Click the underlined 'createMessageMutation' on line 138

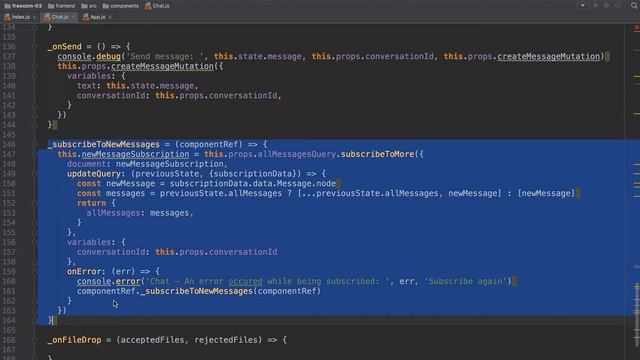pos(162,66)
